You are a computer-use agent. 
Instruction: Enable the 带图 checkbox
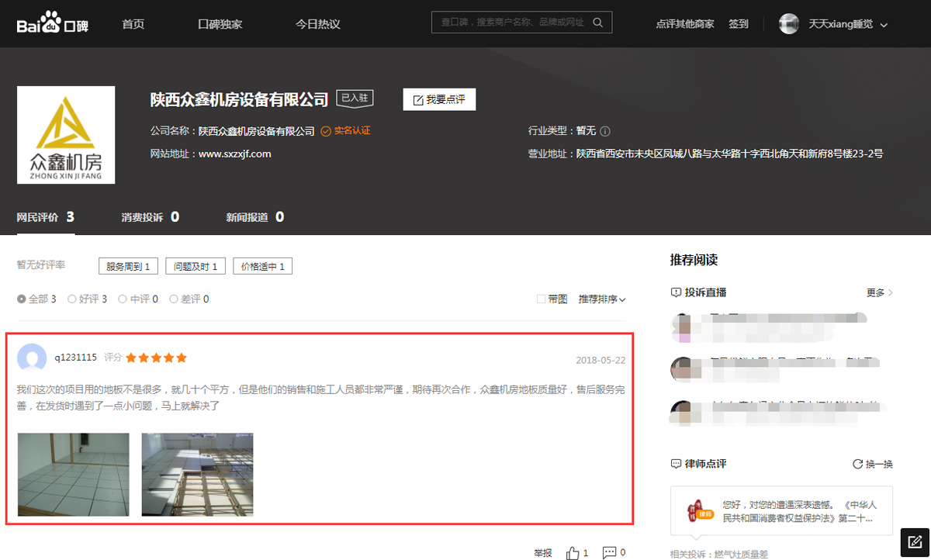point(541,299)
